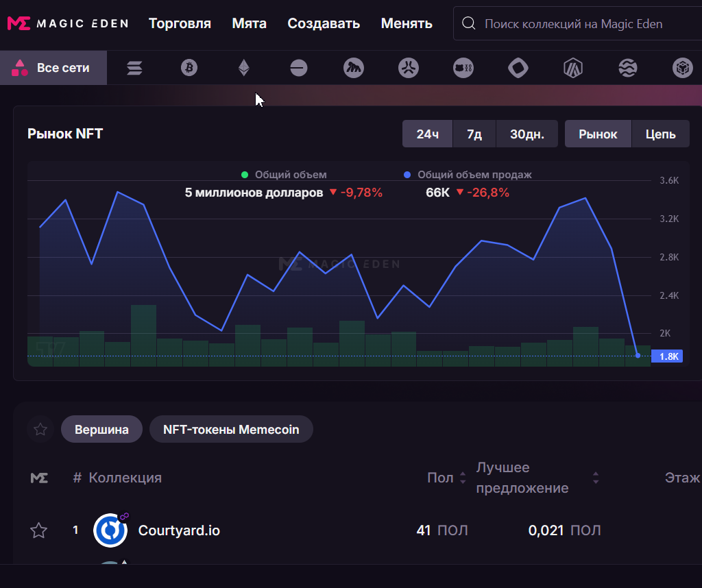Open the Courtyard.io collection name
Viewport: 702px width, 588px height.
click(x=179, y=530)
